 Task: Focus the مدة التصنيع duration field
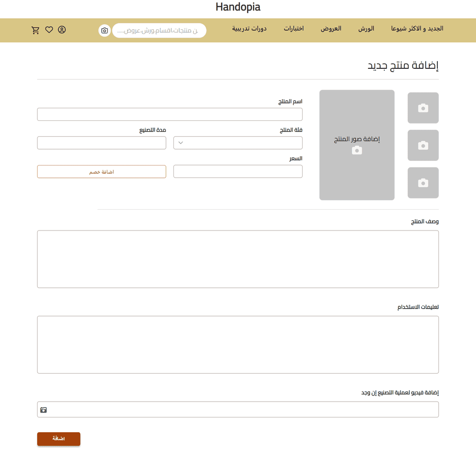(101, 143)
